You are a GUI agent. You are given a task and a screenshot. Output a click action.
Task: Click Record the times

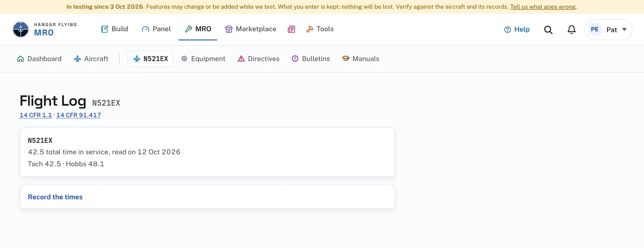[55, 197]
